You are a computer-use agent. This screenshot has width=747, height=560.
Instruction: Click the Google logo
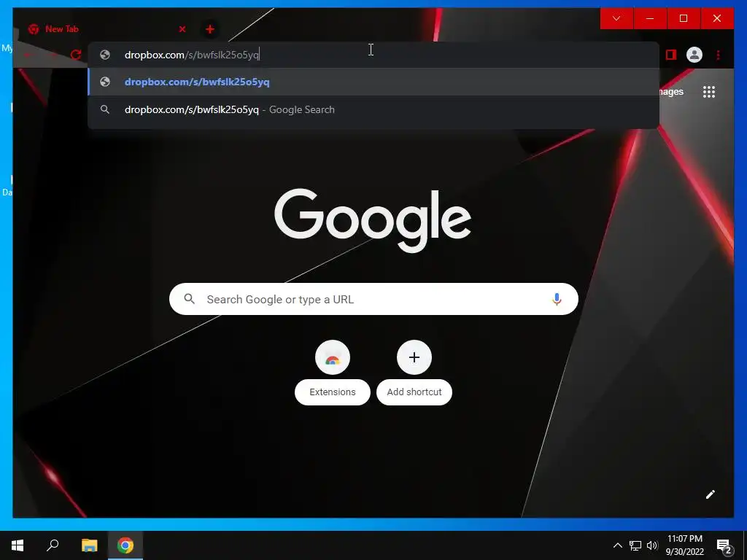click(373, 220)
